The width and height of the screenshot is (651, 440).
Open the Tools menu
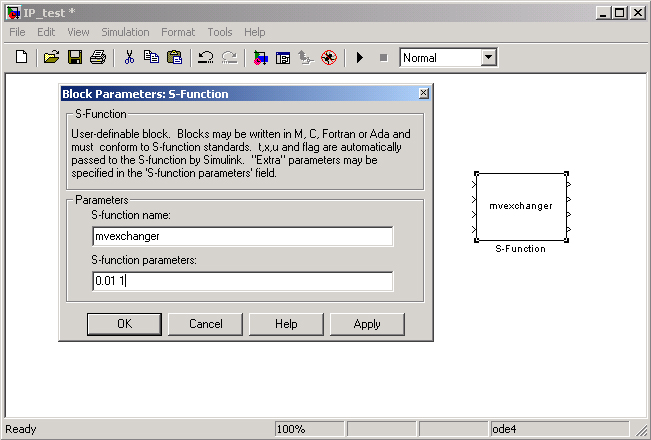220,32
